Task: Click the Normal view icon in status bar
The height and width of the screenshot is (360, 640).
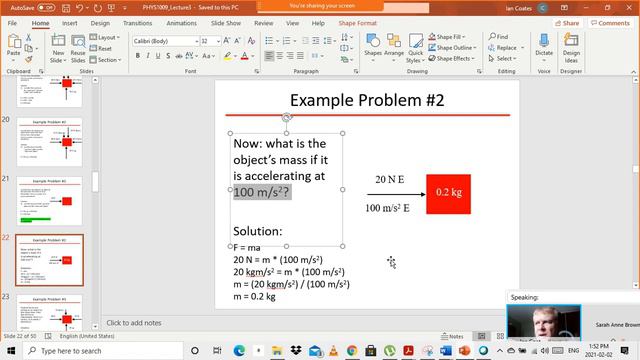Action: (x=482, y=336)
